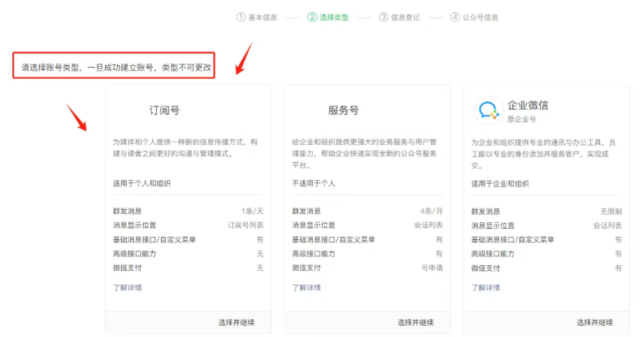The width and height of the screenshot is (644, 337).
Task: Click the value 无限制
Action: point(611,212)
